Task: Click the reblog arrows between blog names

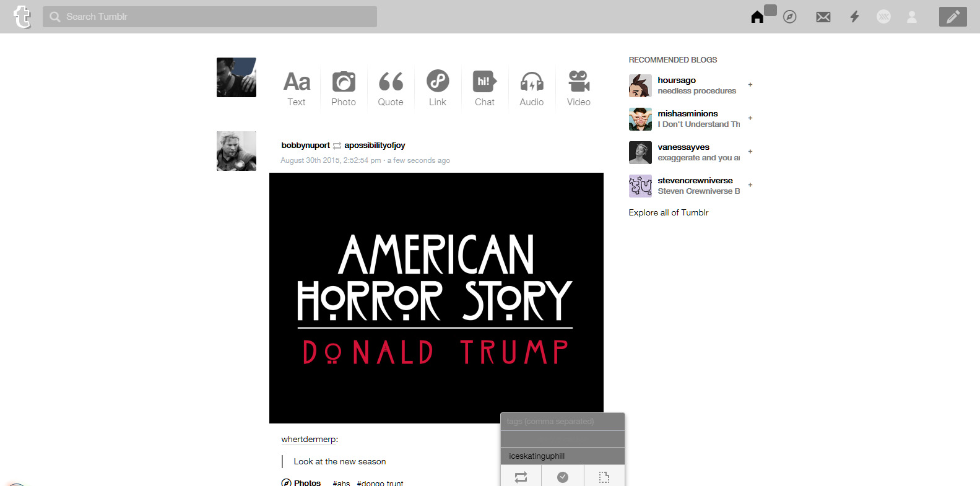Action: point(337,146)
